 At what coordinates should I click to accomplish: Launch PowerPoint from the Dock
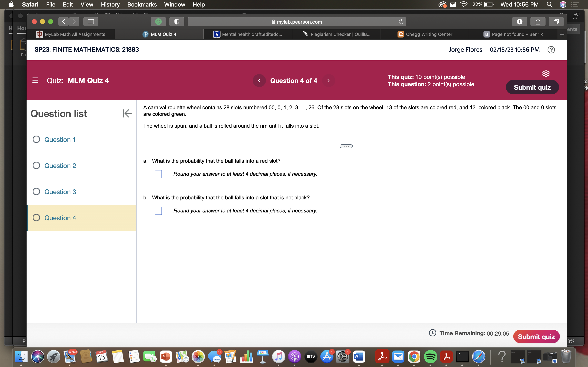(x=166, y=357)
